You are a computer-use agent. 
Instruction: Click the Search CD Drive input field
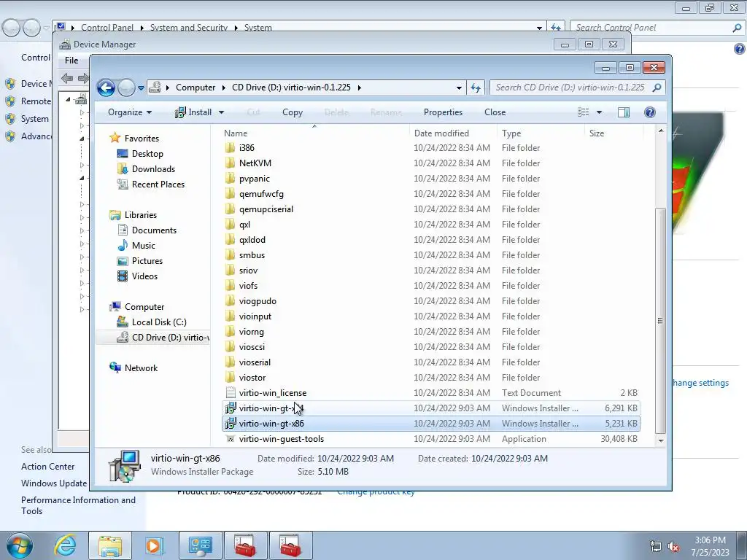coord(577,87)
